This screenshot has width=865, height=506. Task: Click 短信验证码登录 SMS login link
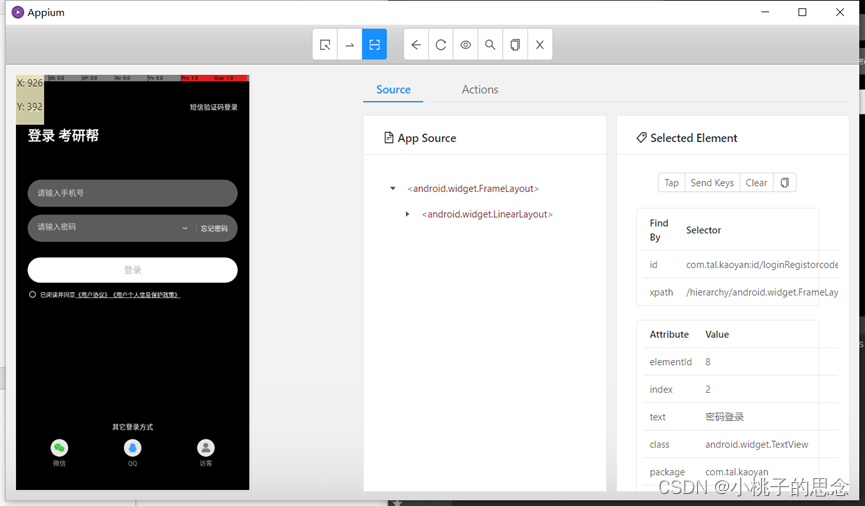213,107
